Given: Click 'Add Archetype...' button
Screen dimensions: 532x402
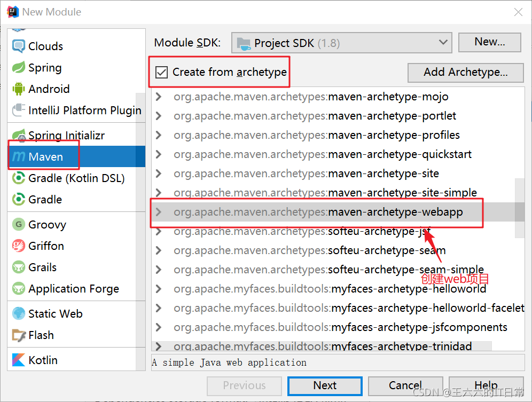Looking at the screenshot, I should (x=466, y=72).
